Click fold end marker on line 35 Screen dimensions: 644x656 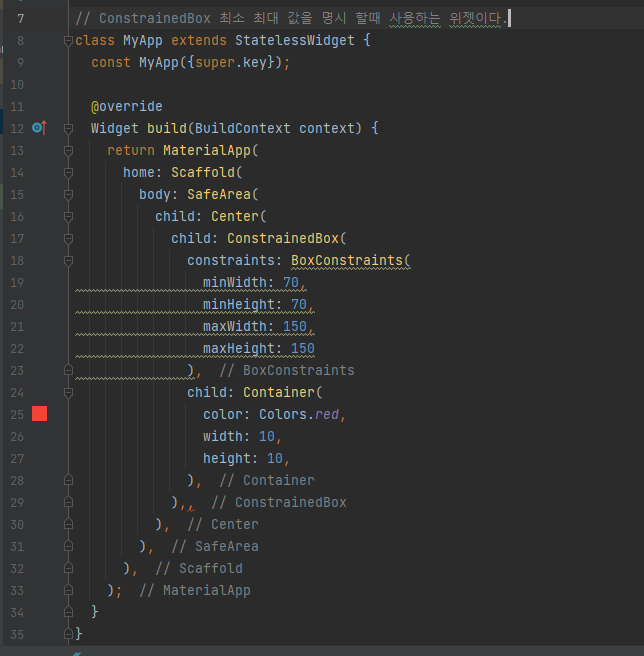click(68, 634)
